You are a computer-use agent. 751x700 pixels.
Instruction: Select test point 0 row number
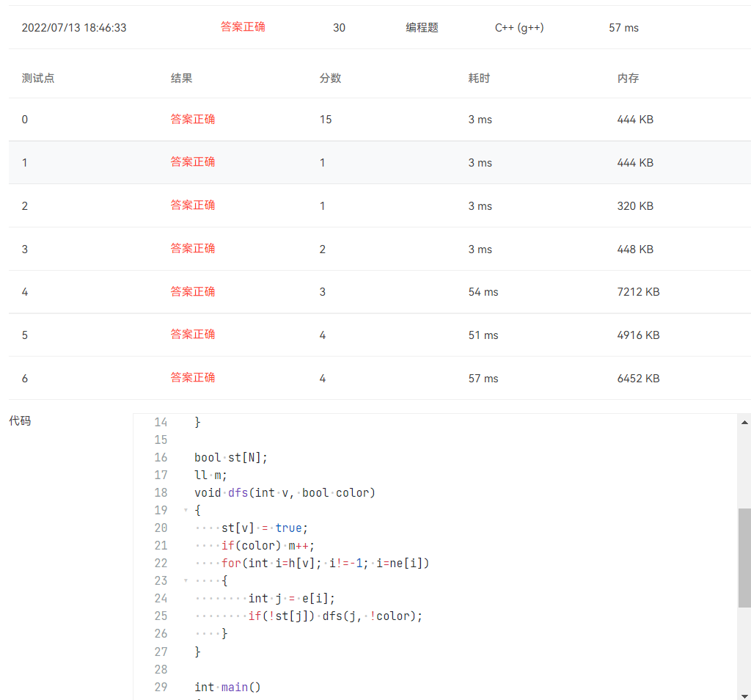[25, 120]
